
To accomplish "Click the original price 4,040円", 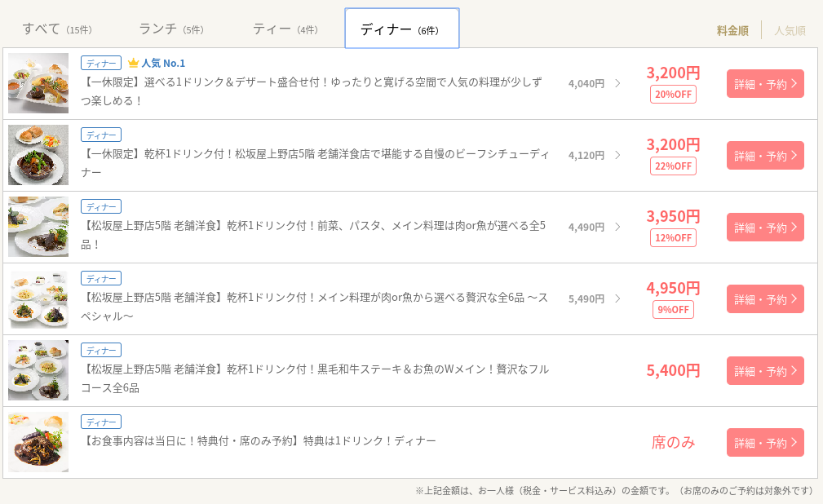I will coord(586,83).
